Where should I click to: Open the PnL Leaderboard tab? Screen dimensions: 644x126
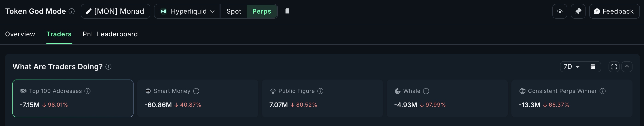coord(110,34)
